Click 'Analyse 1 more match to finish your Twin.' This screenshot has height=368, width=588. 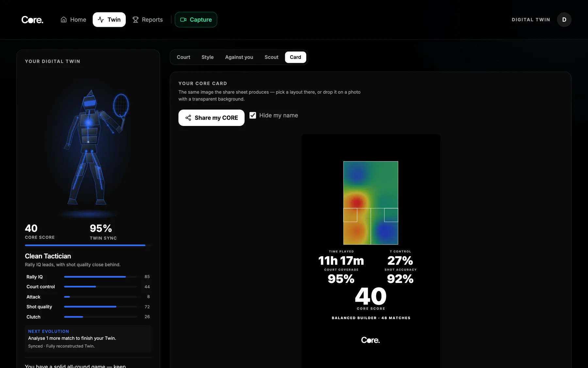(72, 338)
